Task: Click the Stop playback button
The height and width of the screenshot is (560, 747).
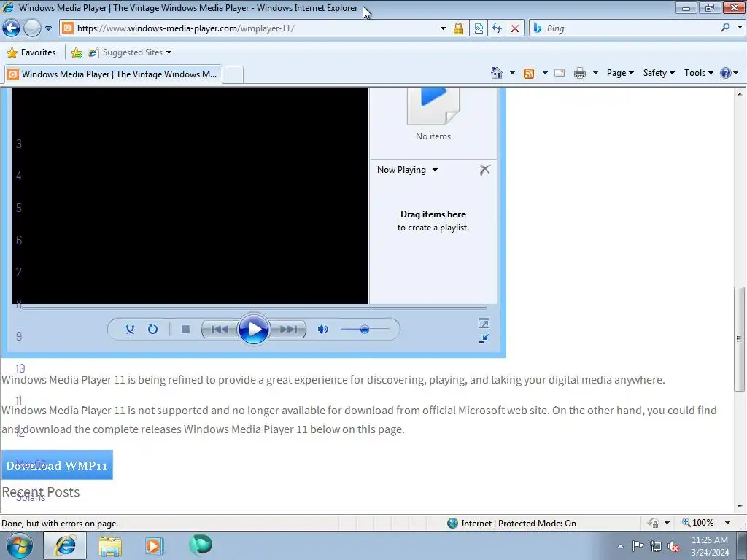Action: pyautogui.click(x=185, y=329)
